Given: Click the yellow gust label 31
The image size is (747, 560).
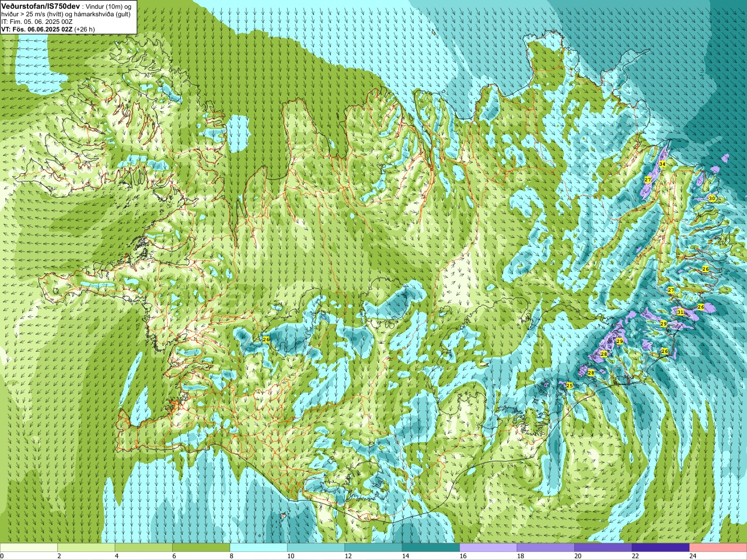Looking at the screenshot, I should click(x=680, y=312).
